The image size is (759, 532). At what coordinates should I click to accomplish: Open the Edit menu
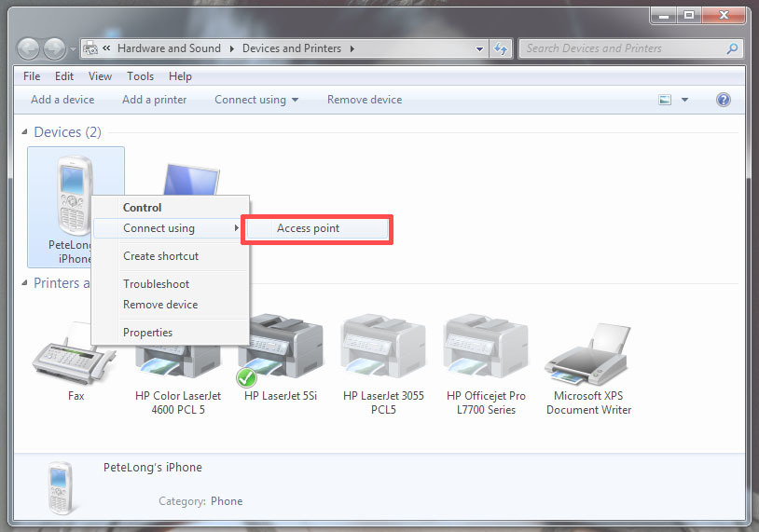[64, 76]
